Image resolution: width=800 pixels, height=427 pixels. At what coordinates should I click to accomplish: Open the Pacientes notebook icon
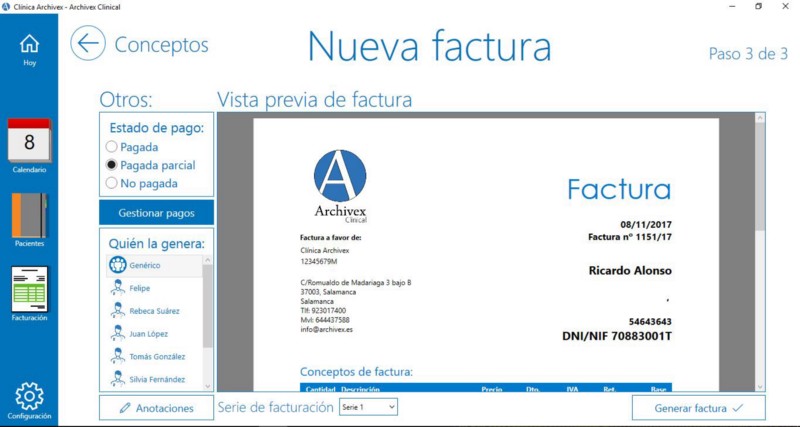pos(29,215)
